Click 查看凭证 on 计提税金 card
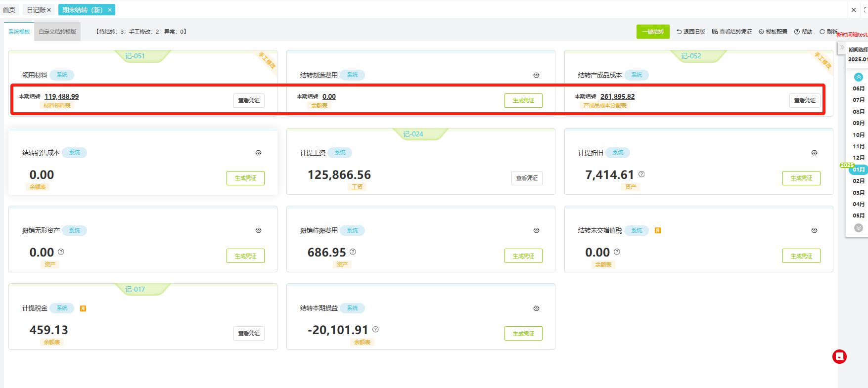This screenshot has width=868, height=388. (x=249, y=334)
